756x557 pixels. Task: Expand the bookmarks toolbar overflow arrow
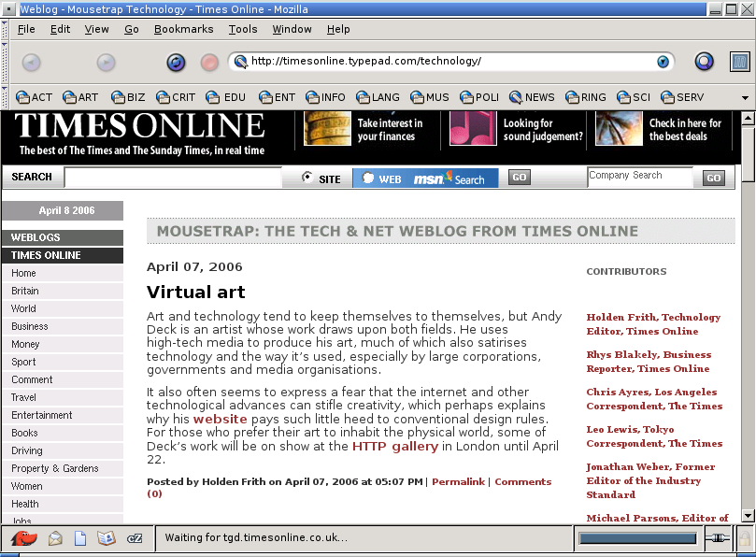point(745,98)
